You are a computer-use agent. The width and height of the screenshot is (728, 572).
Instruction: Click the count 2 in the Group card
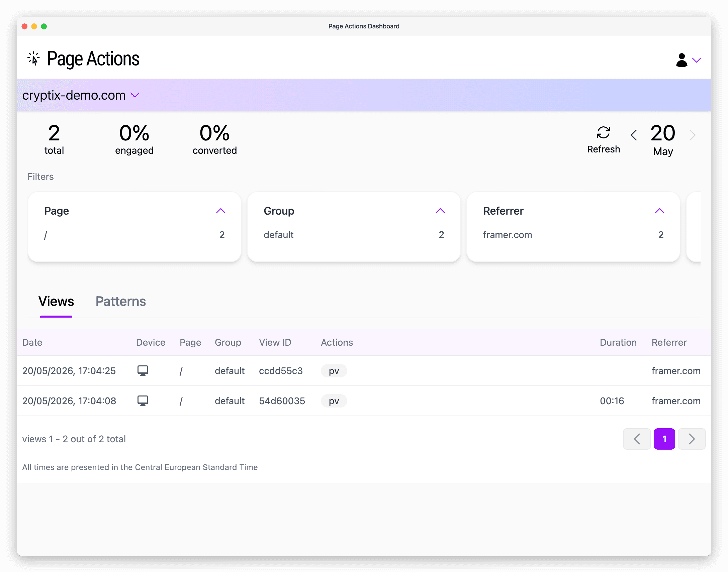(441, 235)
